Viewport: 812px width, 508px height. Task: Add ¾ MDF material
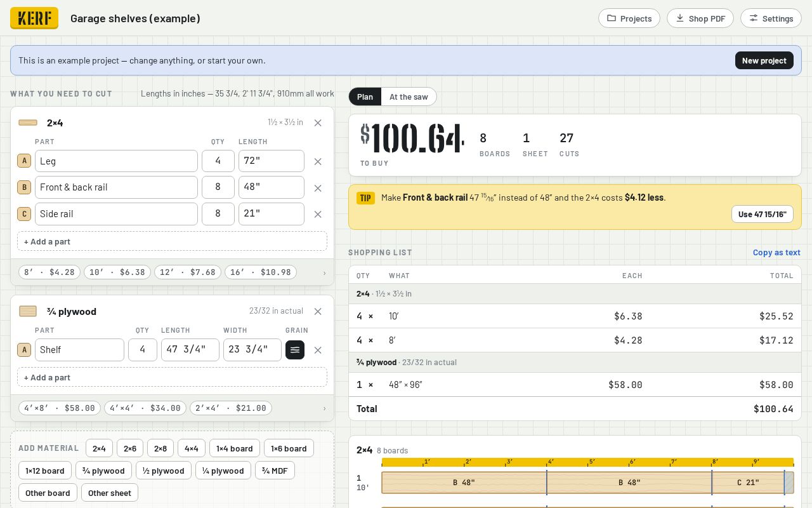click(275, 471)
